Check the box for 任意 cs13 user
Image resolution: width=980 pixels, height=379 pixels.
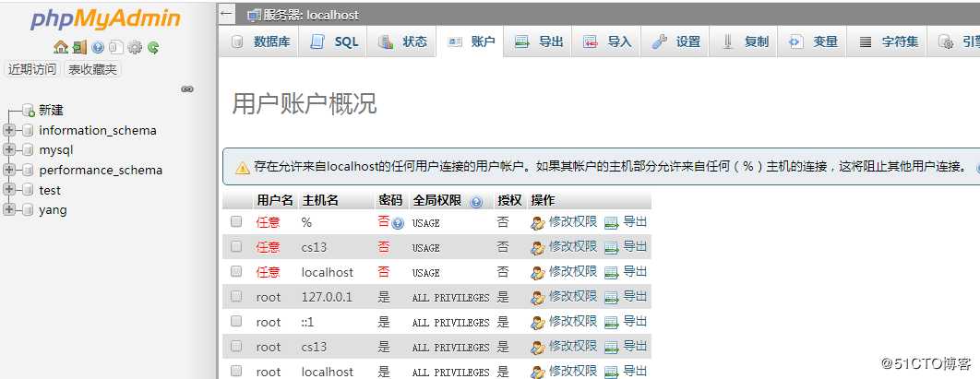236,246
